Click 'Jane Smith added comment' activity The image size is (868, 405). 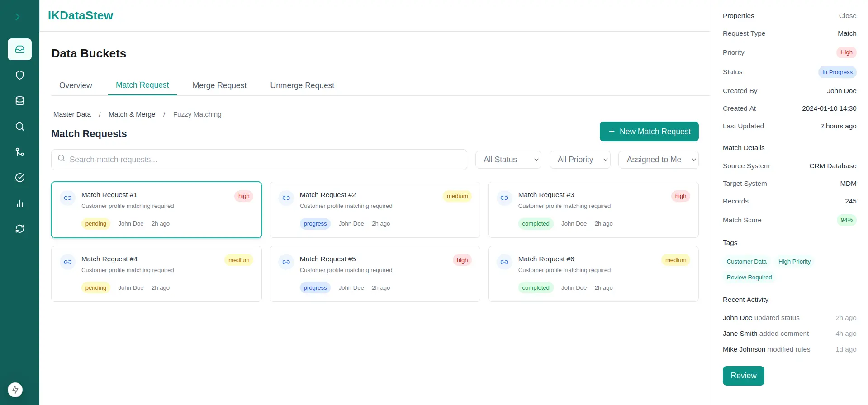coord(765,334)
